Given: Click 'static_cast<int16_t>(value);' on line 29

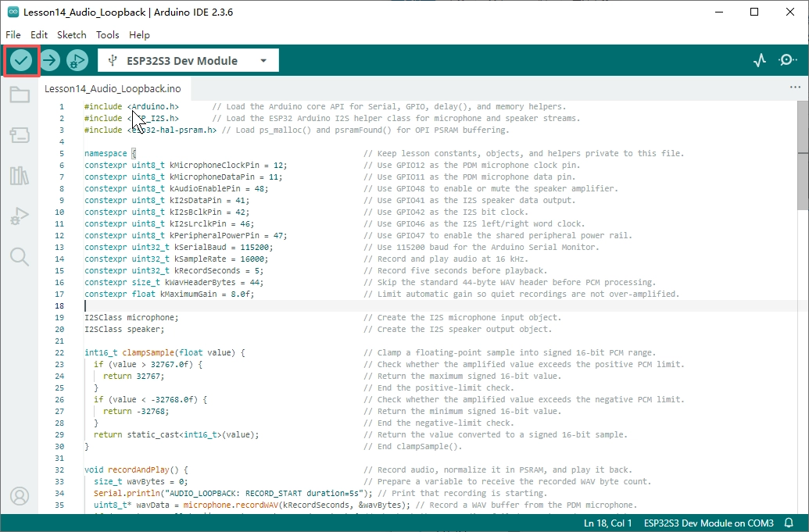Looking at the screenshot, I should click(x=193, y=434).
